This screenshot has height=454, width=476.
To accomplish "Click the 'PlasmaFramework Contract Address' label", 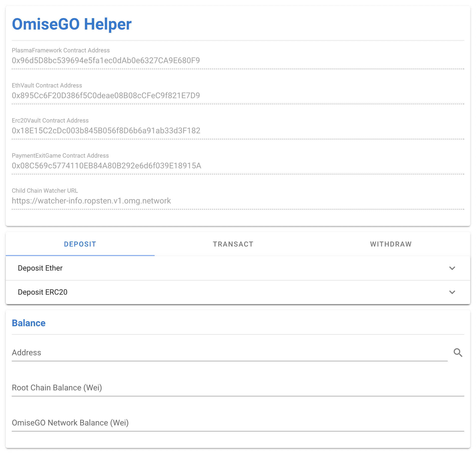I will [x=61, y=50].
